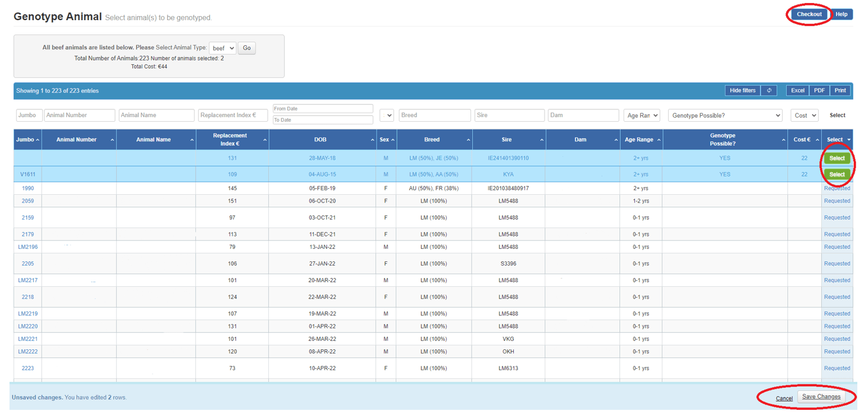
Task: Open animal 2059 link
Action: (x=28, y=201)
